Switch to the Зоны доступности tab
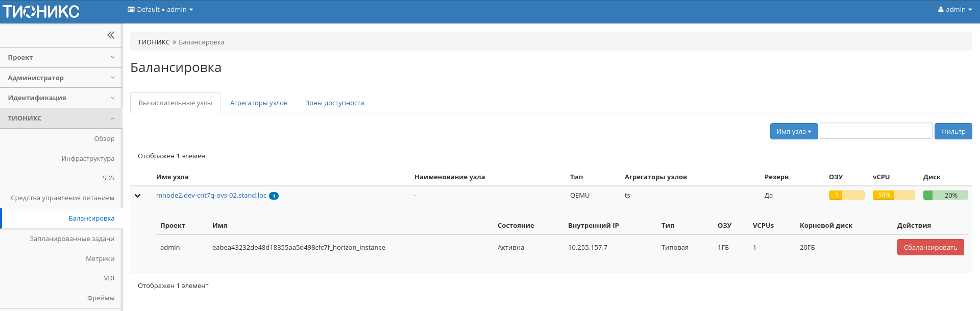 click(335, 103)
